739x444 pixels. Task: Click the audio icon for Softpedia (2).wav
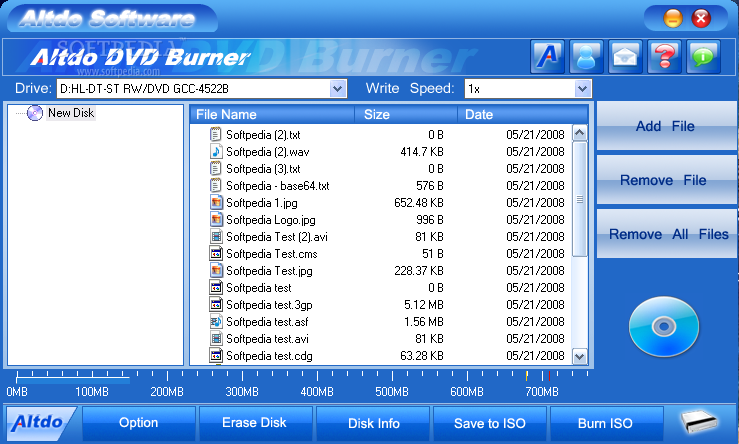215,151
